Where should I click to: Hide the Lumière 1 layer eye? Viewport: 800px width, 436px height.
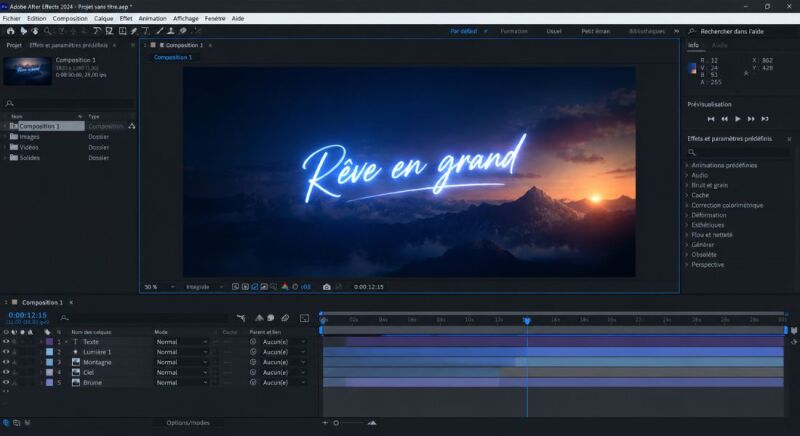[x=6, y=352]
